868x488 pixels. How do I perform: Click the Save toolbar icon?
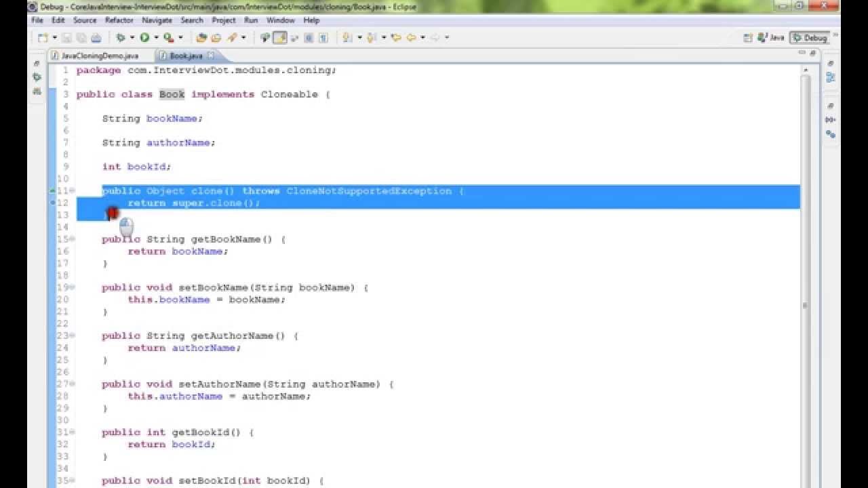[x=66, y=38]
